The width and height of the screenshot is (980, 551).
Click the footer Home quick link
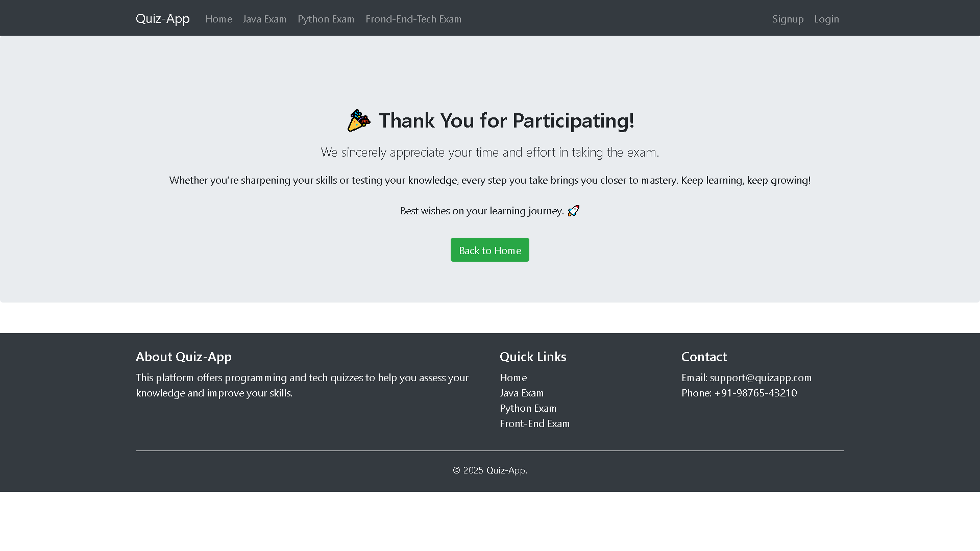(513, 378)
